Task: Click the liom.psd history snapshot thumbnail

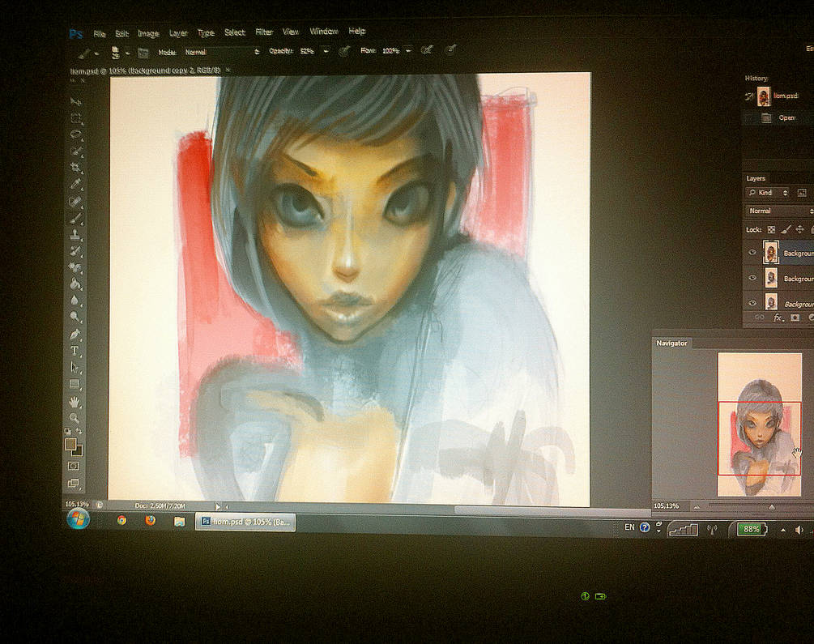Action: [764, 96]
